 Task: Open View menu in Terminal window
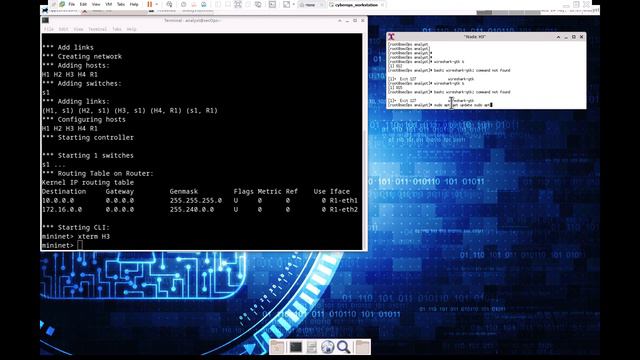(78, 29)
